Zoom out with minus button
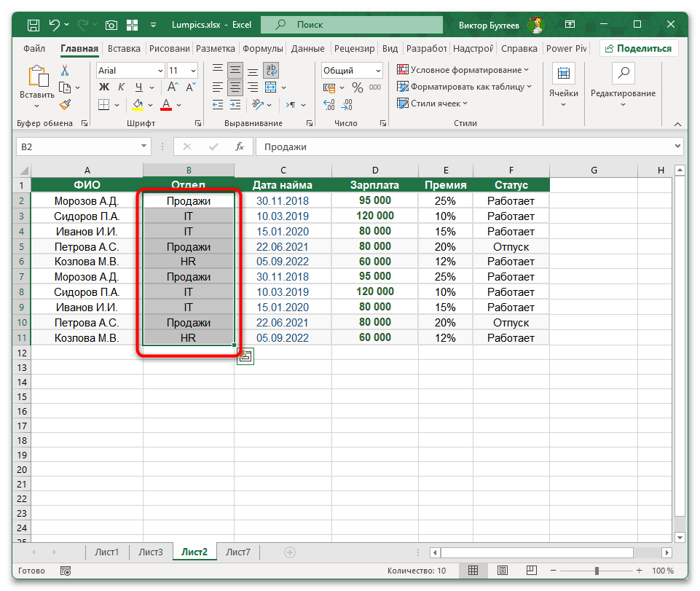The image size is (700, 591). [553, 571]
